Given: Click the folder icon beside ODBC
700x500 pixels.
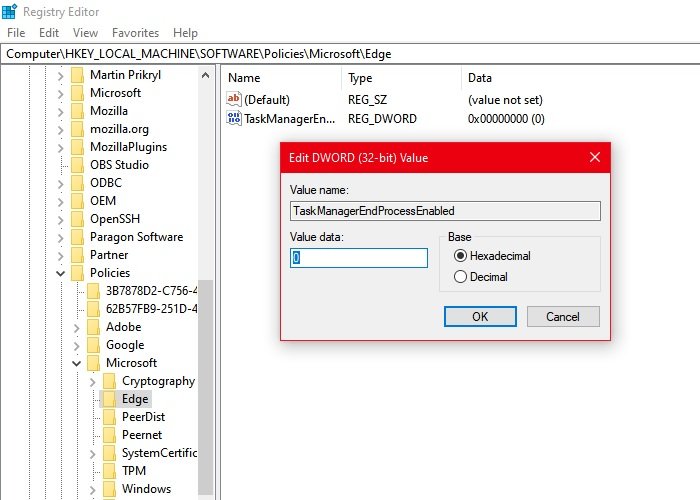Looking at the screenshot, I should click(x=78, y=183).
